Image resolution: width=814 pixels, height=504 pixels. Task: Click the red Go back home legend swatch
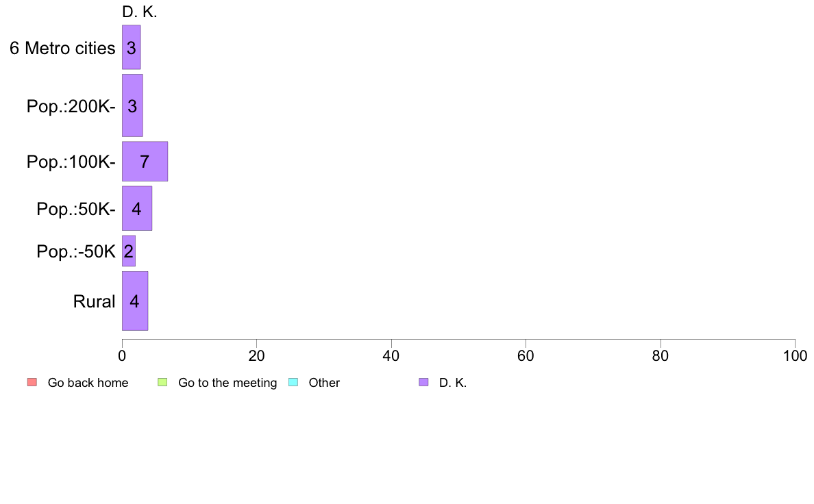32,383
